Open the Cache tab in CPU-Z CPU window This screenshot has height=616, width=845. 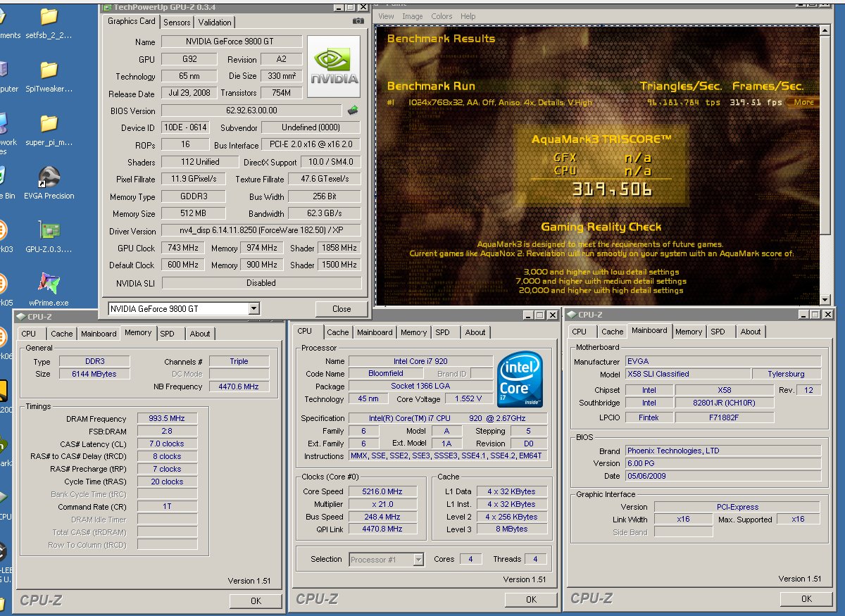[x=338, y=332]
